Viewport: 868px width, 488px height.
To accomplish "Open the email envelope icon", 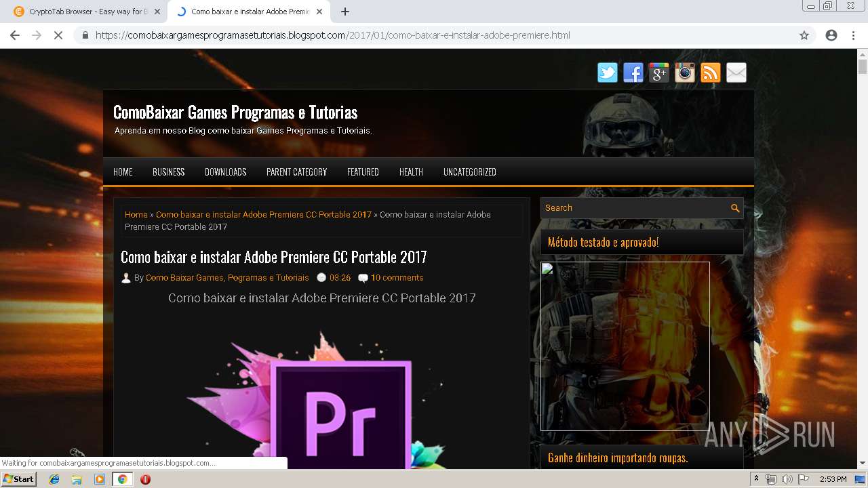I will (x=736, y=73).
